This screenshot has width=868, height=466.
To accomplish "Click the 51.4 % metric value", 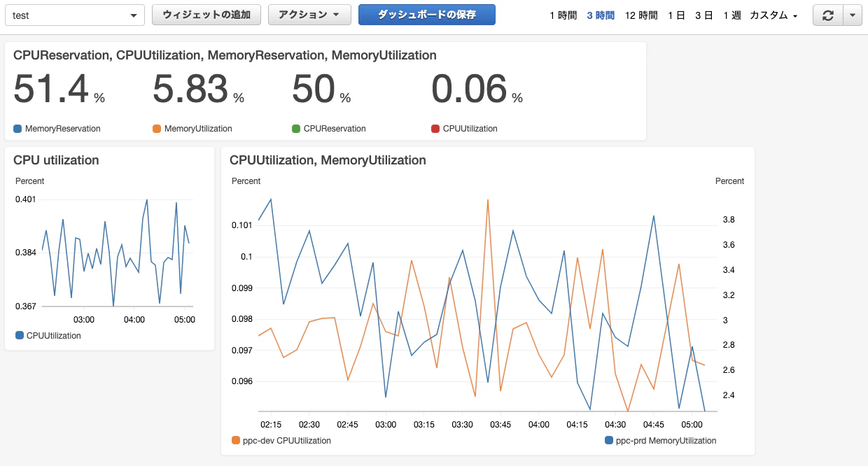I will point(59,90).
